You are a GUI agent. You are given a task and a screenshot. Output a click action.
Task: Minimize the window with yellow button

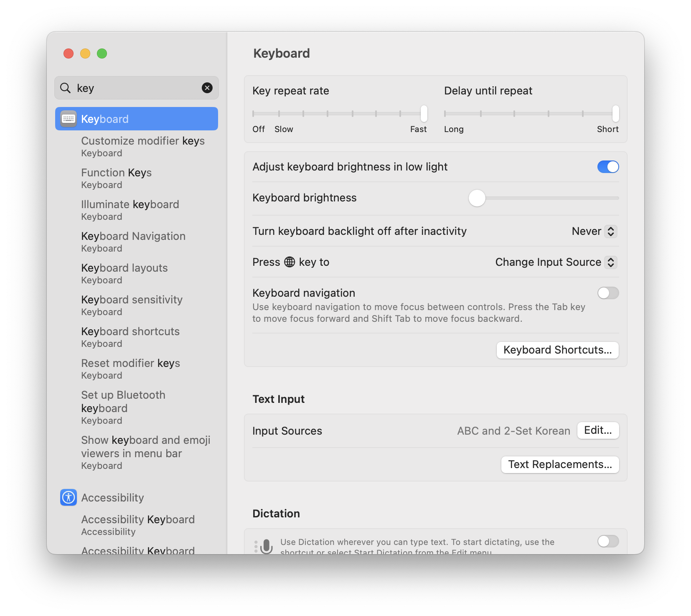click(x=85, y=53)
